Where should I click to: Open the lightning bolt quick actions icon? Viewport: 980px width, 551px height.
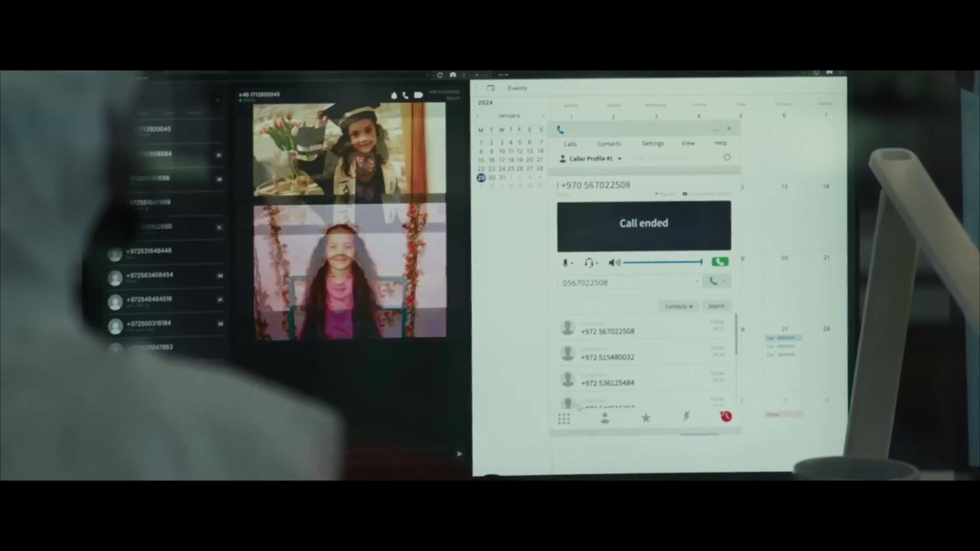687,417
